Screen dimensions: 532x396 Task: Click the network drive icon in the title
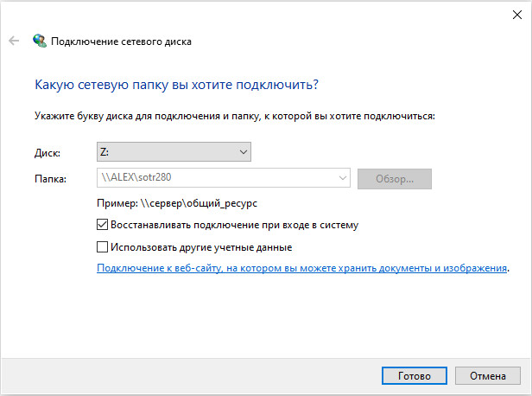coord(40,41)
